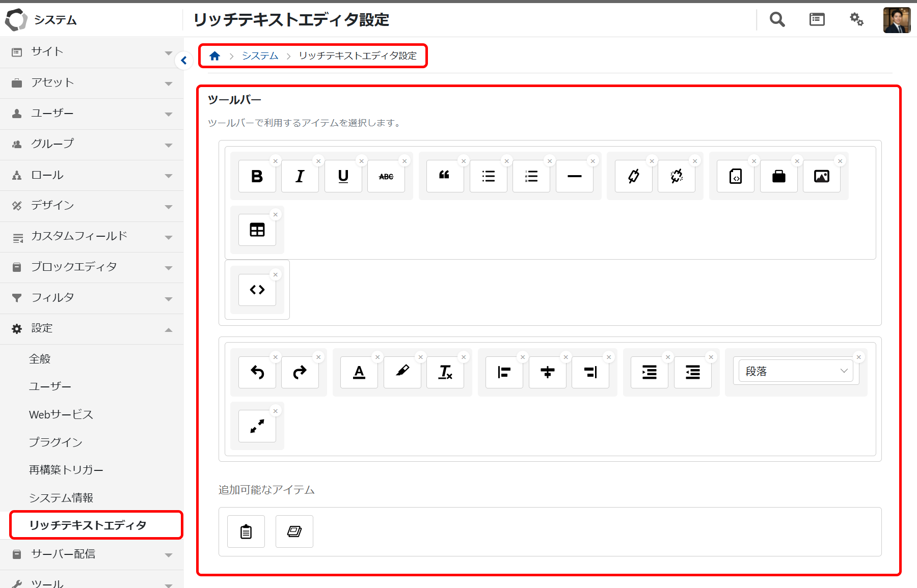
Task: Click the Bold toolbar item
Action: coord(257,176)
